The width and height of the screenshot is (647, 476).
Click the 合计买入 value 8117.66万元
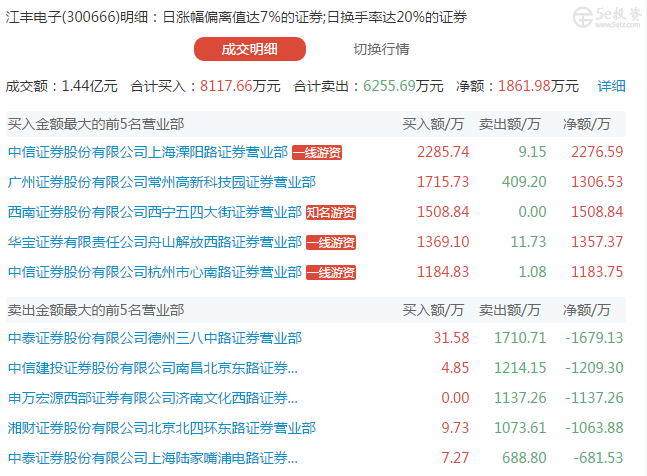click(240, 86)
